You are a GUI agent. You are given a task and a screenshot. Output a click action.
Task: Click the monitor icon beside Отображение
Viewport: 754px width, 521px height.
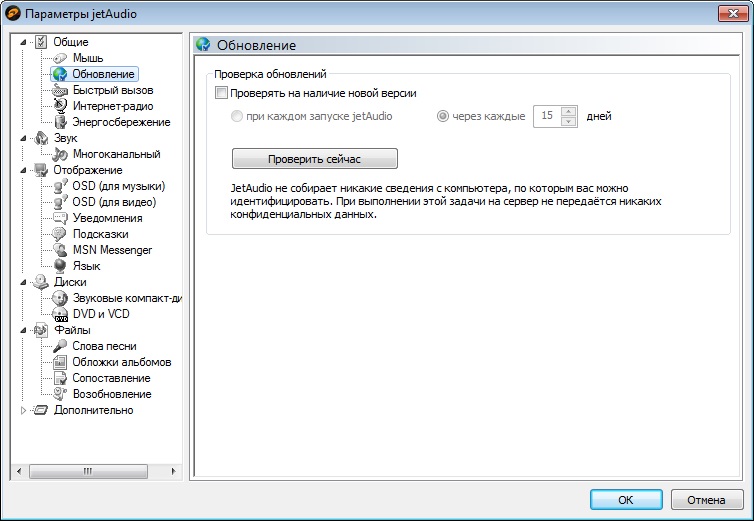(x=41, y=170)
